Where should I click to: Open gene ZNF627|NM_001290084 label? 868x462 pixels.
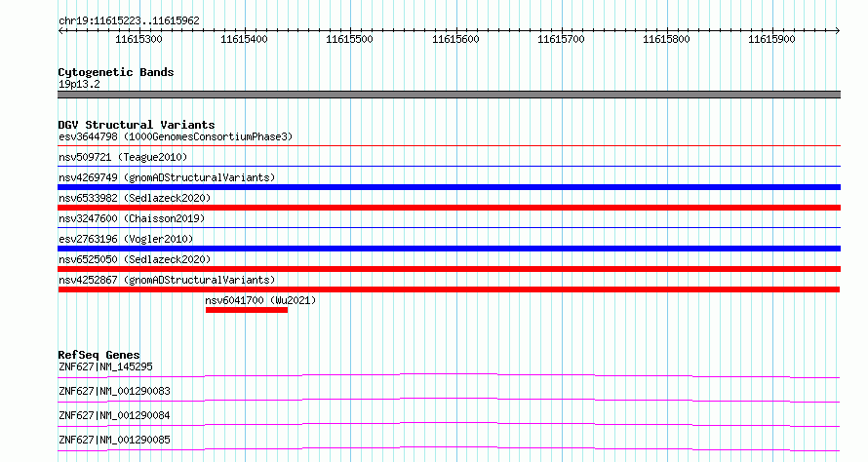coord(114,415)
